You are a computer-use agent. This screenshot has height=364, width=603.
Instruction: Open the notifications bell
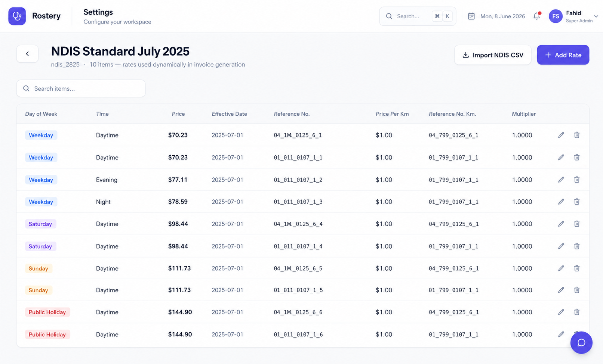[537, 16]
